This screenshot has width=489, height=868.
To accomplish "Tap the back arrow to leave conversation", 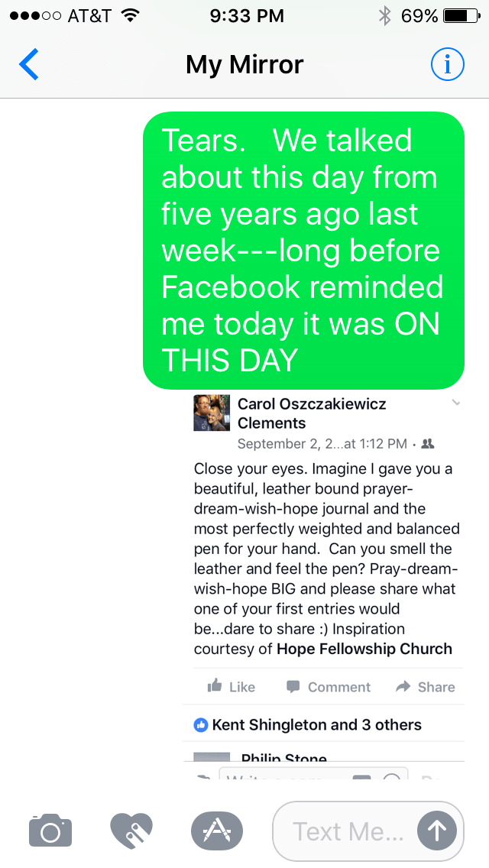I will pos(29,65).
